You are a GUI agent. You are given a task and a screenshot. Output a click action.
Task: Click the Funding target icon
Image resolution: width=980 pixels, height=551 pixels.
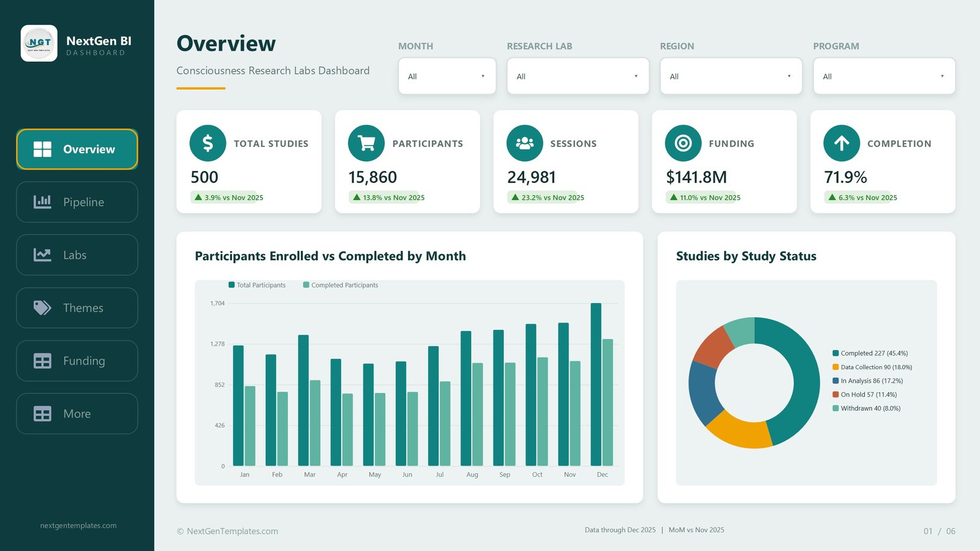pyautogui.click(x=683, y=143)
